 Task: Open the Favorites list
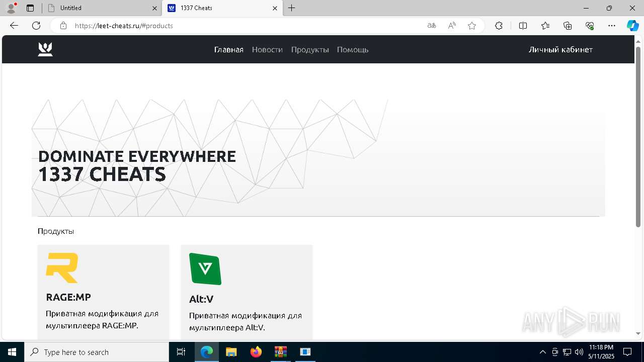coord(545,26)
